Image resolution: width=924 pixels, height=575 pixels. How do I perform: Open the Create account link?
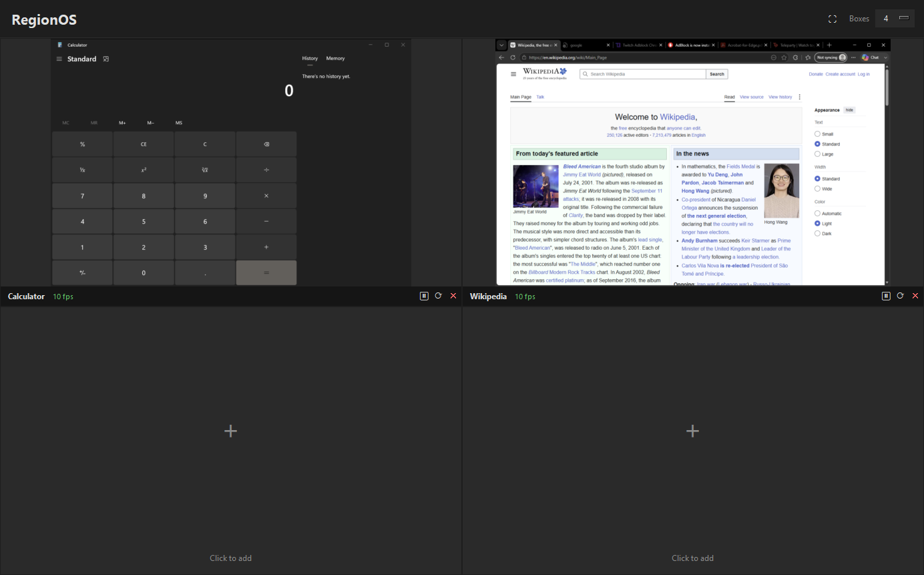coord(840,74)
